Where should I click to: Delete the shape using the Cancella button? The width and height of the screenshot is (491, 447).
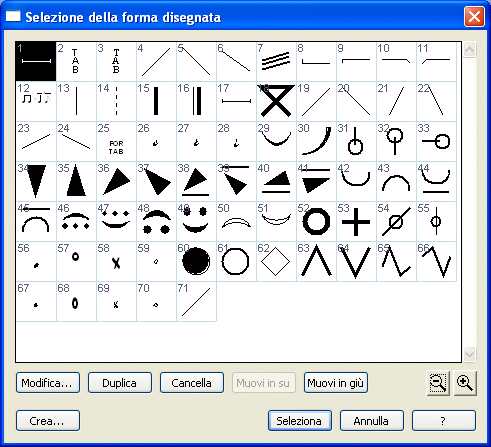pos(192,383)
